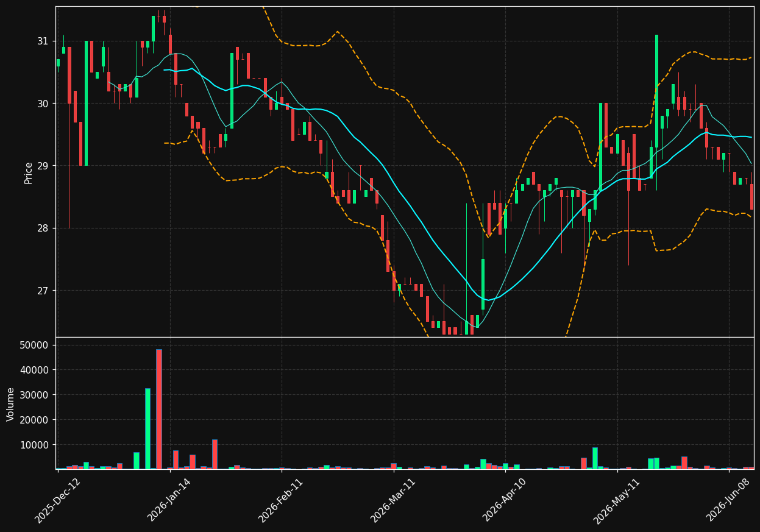Click the 2026-May-11 date label

pyautogui.click(x=617, y=500)
